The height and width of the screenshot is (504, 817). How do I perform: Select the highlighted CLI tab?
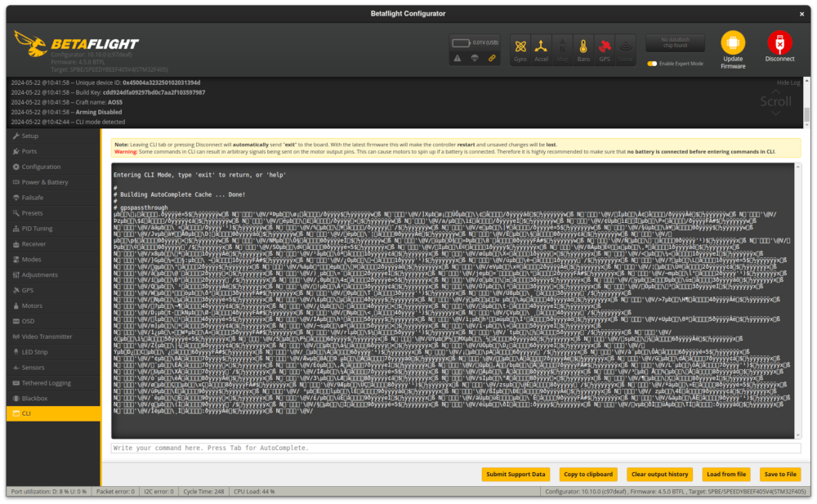click(53, 414)
